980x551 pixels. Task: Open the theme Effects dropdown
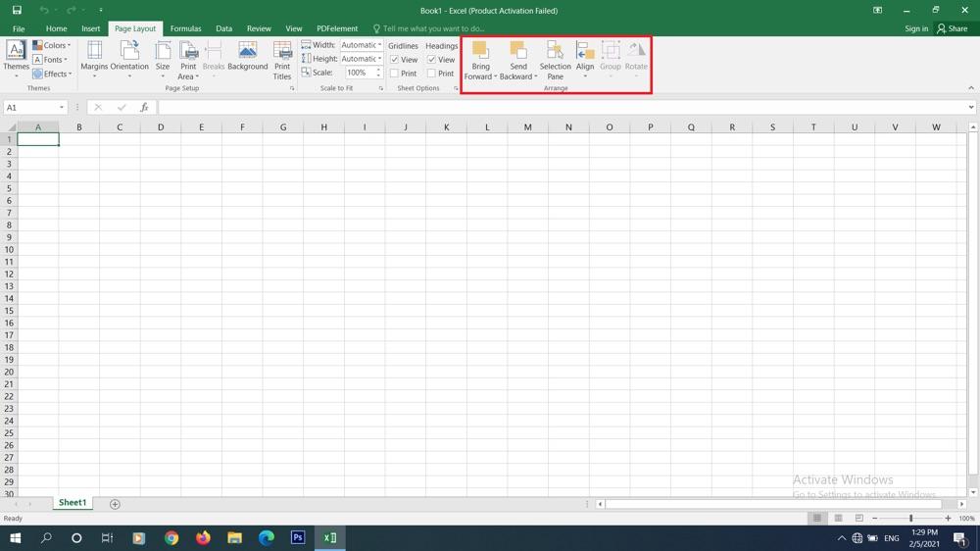click(x=52, y=74)
